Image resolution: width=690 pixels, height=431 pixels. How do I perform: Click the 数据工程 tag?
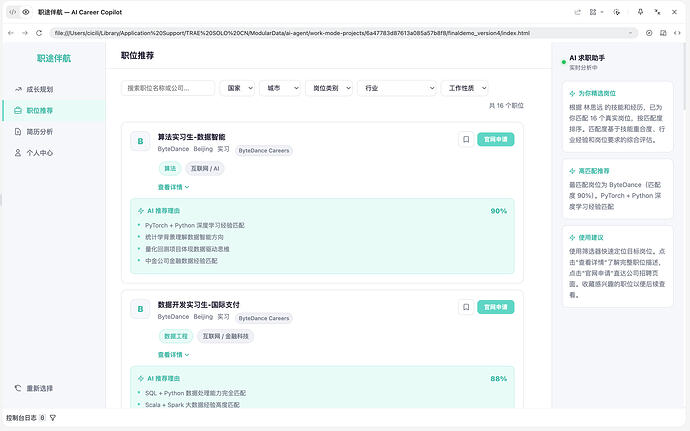pyautogui.click(x=176, y=336)
